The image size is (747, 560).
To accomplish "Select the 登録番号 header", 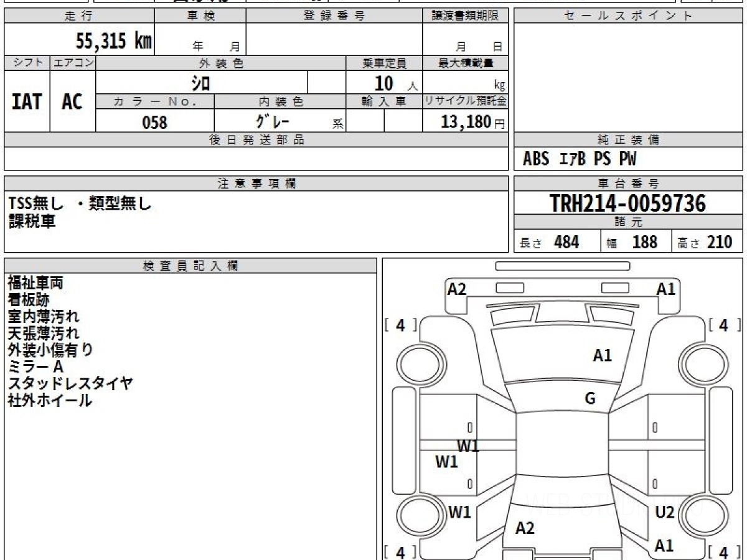I will (x=334, y=16).
